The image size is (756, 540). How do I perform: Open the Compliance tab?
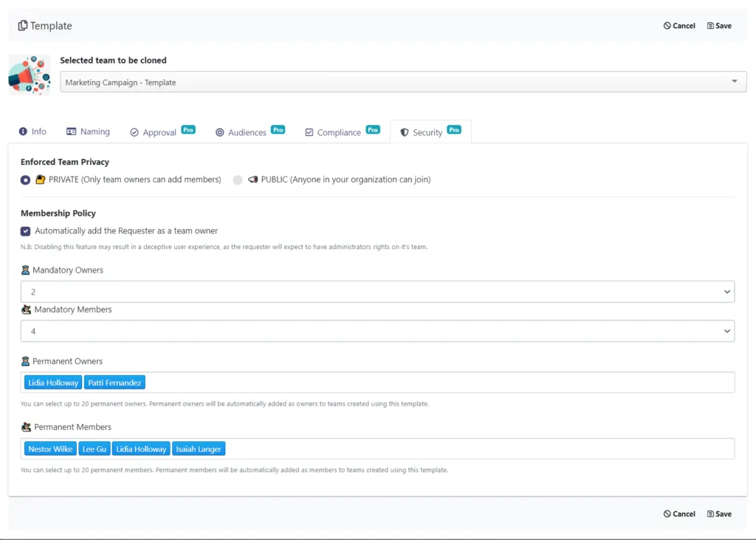tap(342, 131)
